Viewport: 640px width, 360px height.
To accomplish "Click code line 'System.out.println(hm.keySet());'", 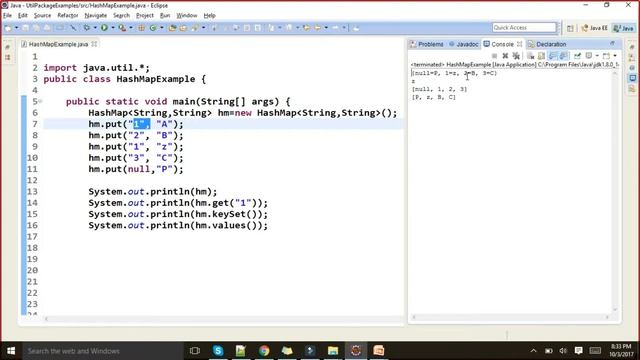I will coord(178,214).
